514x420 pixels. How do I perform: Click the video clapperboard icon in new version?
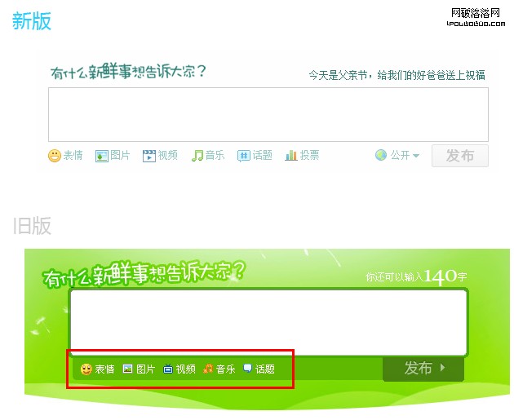pyautogui.click(x=148, y=156)
